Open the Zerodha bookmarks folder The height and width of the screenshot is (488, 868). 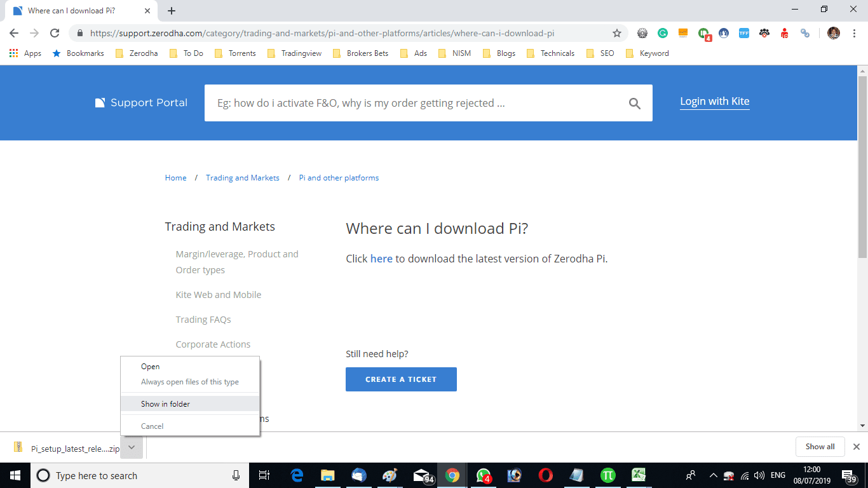click(137, 53)
